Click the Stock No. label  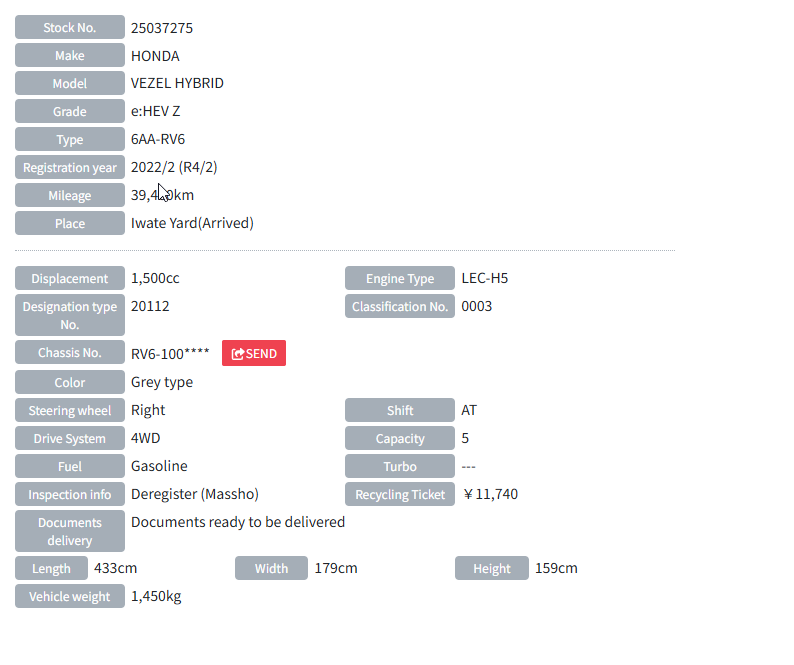70,28
